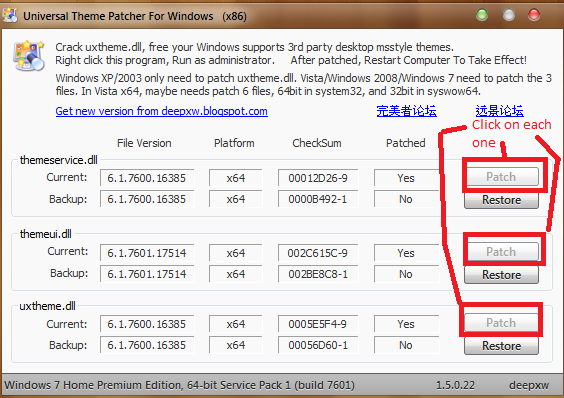Click the uxtheme.dll group label
This screenshot has width=564, height=398.
(47, 306)
